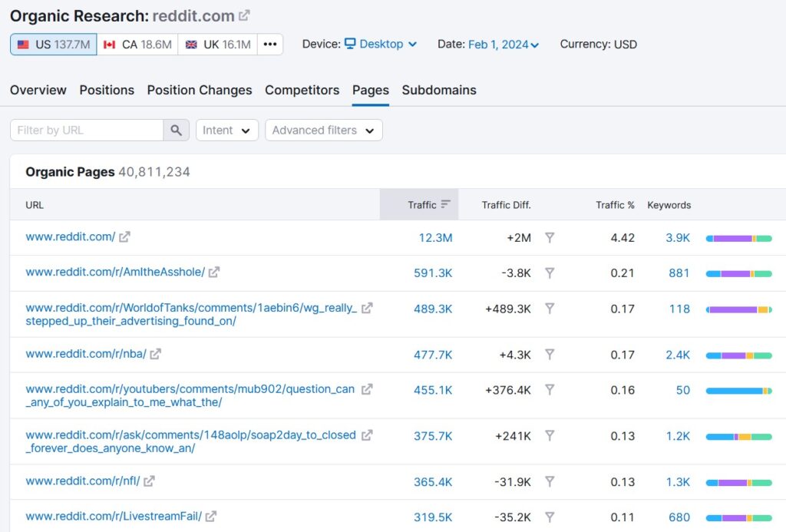This screenshot has height=532, width=786.
Task: Click 881 keywords value
Action: pos(679,273)
